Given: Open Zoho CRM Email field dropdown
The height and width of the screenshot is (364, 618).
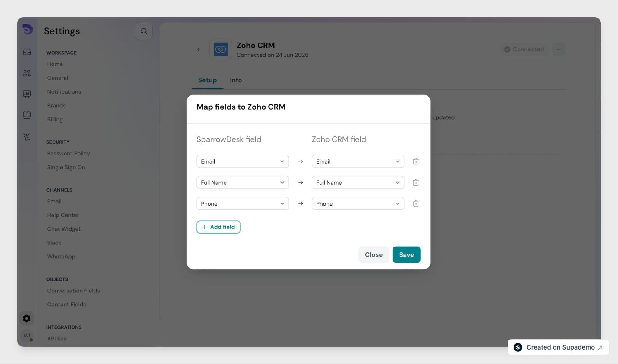Looking at the screenshot, I should pos(358,161).
